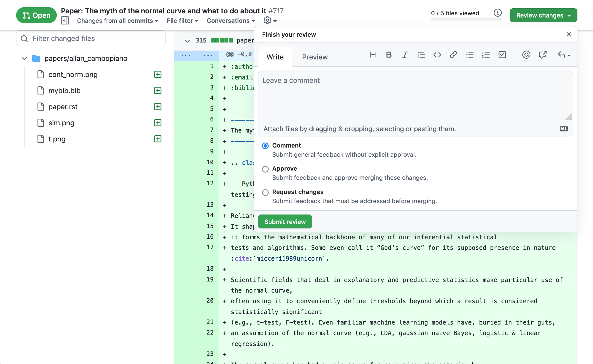Toggle bold formatting in the review comment
This screenshot has height=364, width=593.
(x=389, y=55)
